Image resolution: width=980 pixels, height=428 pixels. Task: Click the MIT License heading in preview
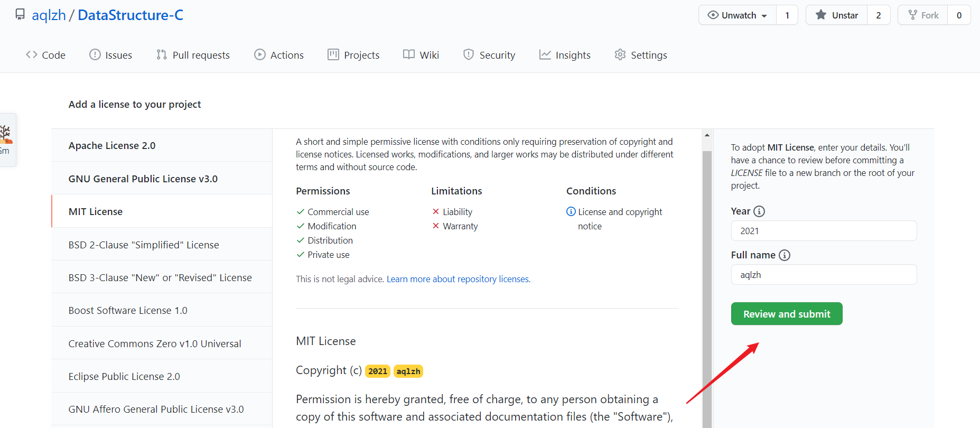(326, 341)
